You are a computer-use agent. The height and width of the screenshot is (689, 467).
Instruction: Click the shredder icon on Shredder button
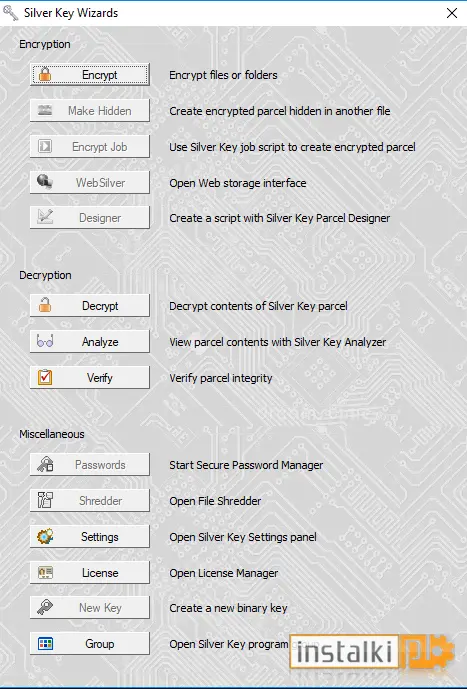(x=45, y=500)
